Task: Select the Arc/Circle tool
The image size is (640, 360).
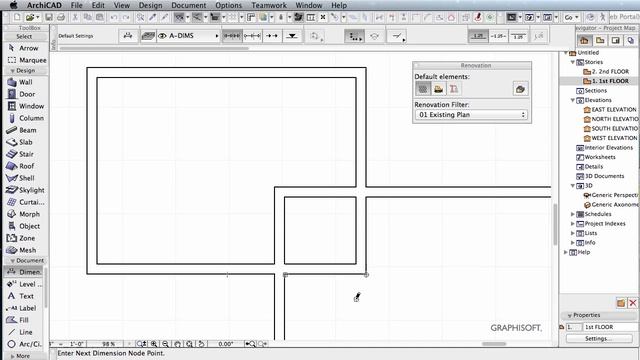Action: [24, 344]
